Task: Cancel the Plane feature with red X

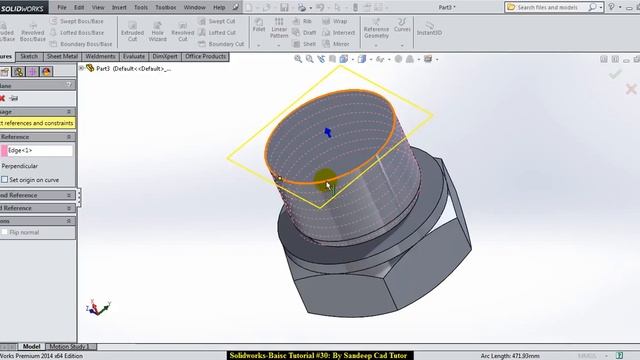Action: [2, 98]
